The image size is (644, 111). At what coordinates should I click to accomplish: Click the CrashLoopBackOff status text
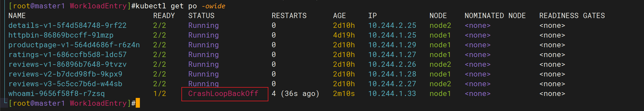(x=223, y=94)
